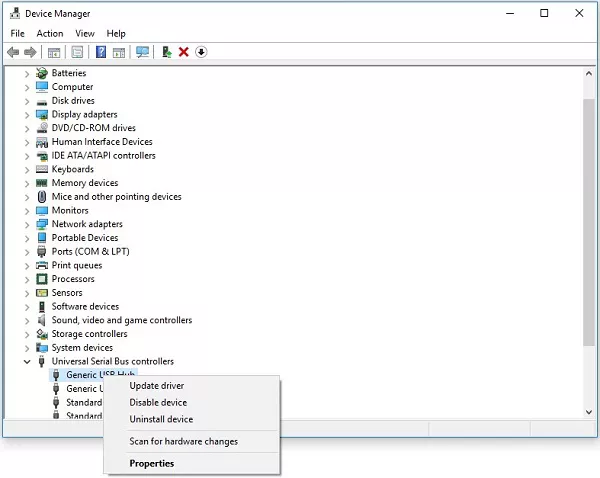Choose Disable device from context menu
The height and width of the screenshot is (478, 600).
pos(191,403)
